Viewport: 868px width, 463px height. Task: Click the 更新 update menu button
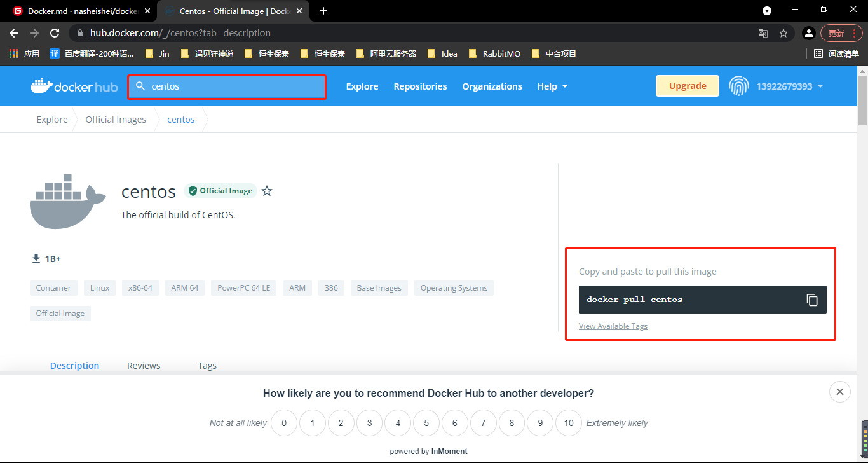(x=841, y=33)
